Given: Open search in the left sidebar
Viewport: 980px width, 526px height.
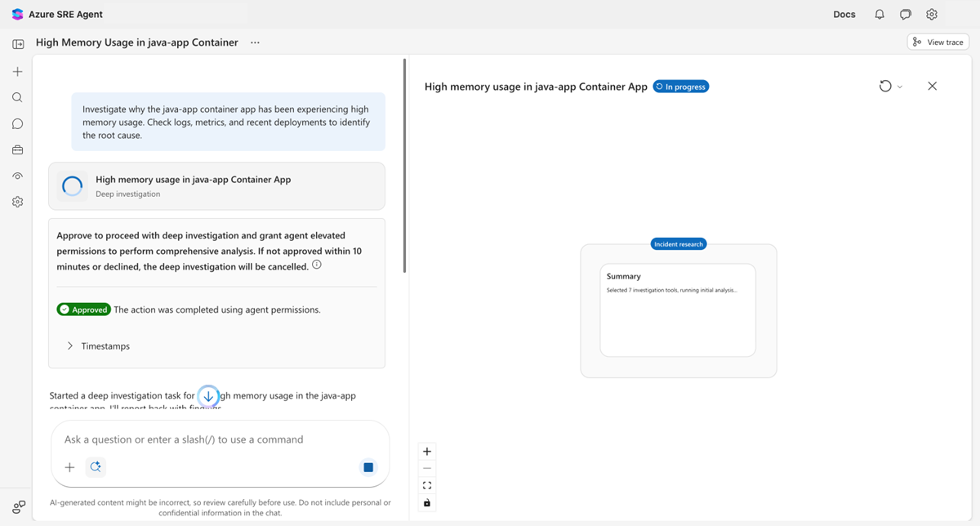Looking at the screenshot, I should click(18, 97).
